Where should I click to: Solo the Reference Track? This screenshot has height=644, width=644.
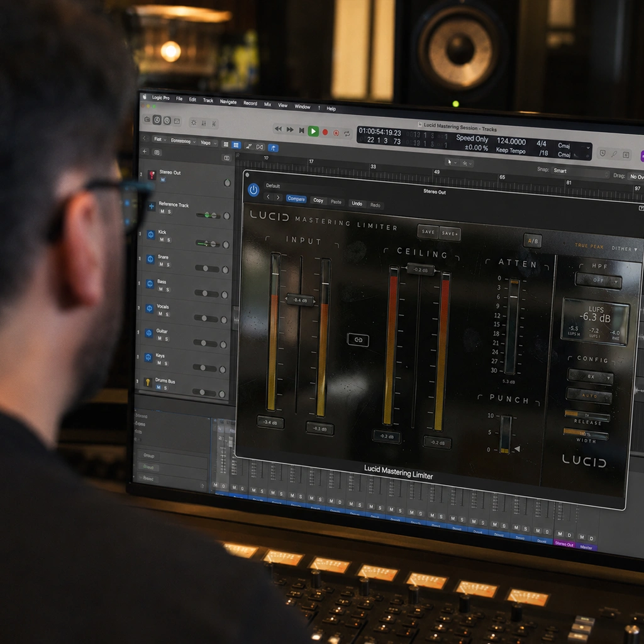pos(169,211)
